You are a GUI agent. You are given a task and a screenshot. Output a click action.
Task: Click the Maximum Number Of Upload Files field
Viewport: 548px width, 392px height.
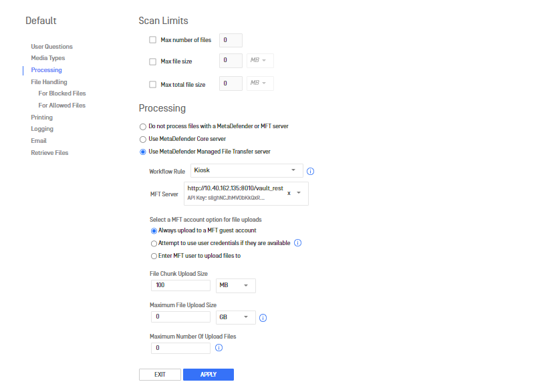coord(180,348)
